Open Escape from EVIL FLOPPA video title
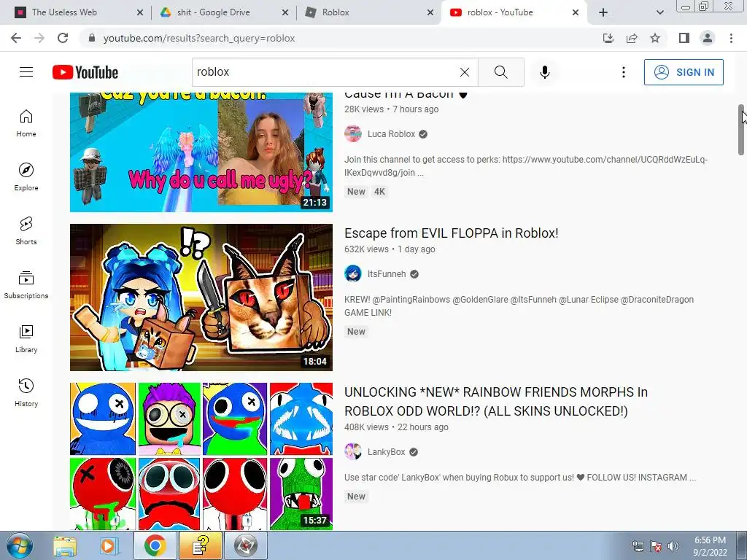Image resolution: width=747 pixels, height=560 pixels. 451,233
